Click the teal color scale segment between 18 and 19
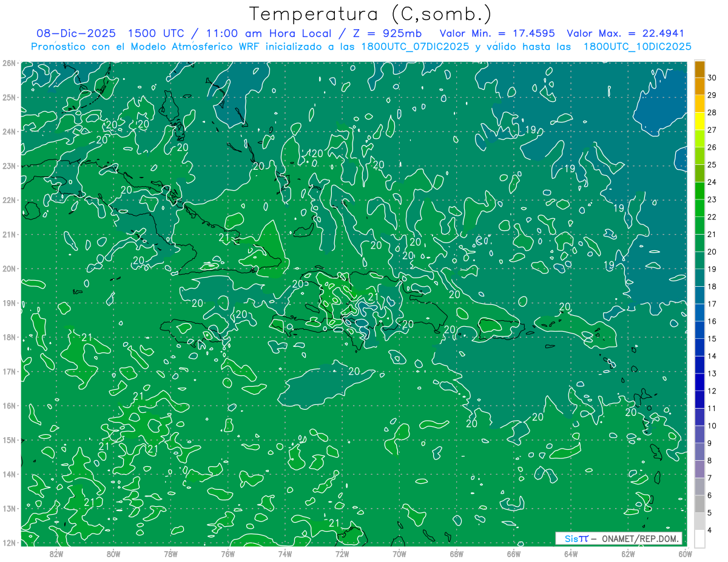Image resolution: width=728 pixels, height=562 pixels. [700, 278]
